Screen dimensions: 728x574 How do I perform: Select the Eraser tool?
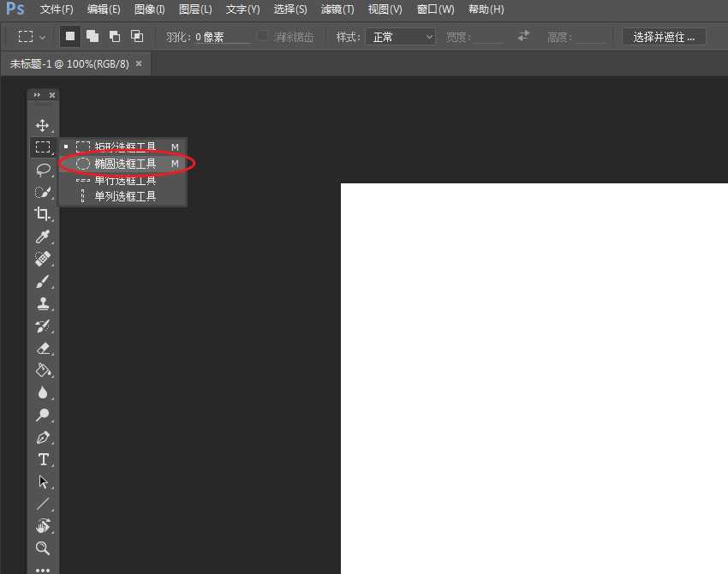[44, 348]
